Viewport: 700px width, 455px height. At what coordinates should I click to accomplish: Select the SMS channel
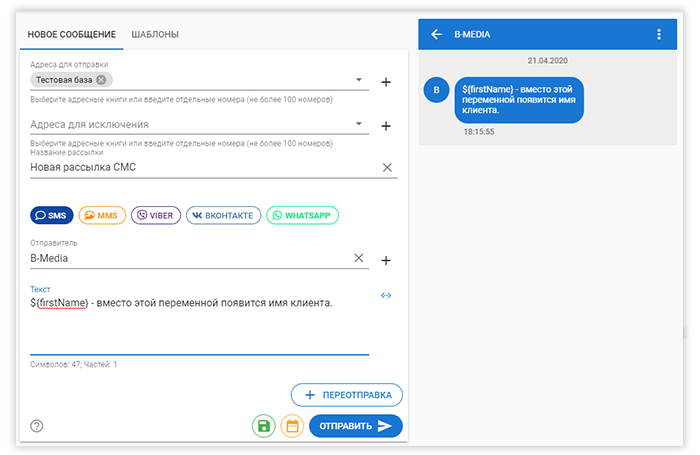pyautogui.click(x=51, y=215)
